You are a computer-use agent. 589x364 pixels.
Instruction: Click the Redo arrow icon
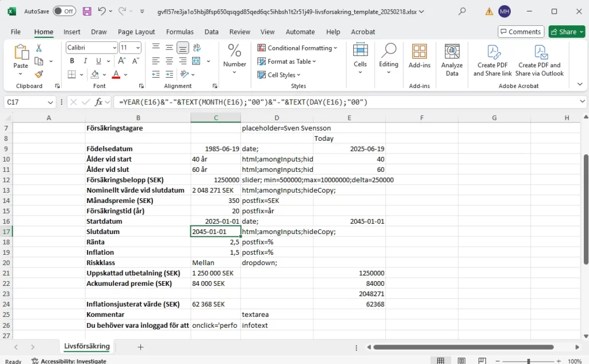click(122, 12)
